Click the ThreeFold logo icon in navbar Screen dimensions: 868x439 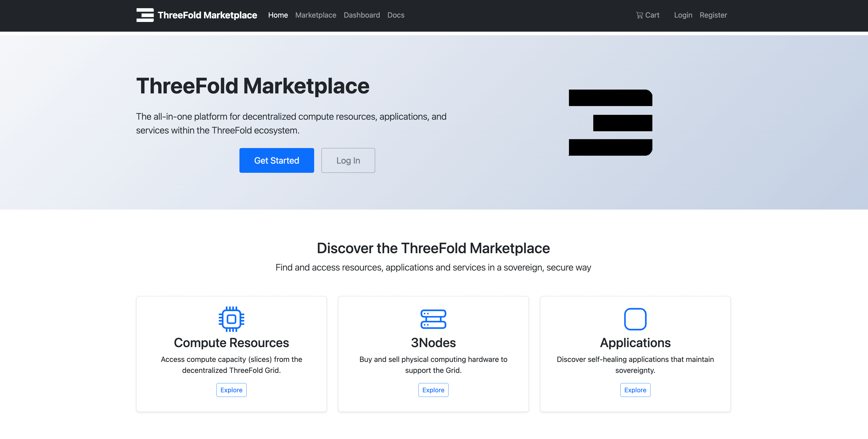pyautogui.click(x=145, y=15)
